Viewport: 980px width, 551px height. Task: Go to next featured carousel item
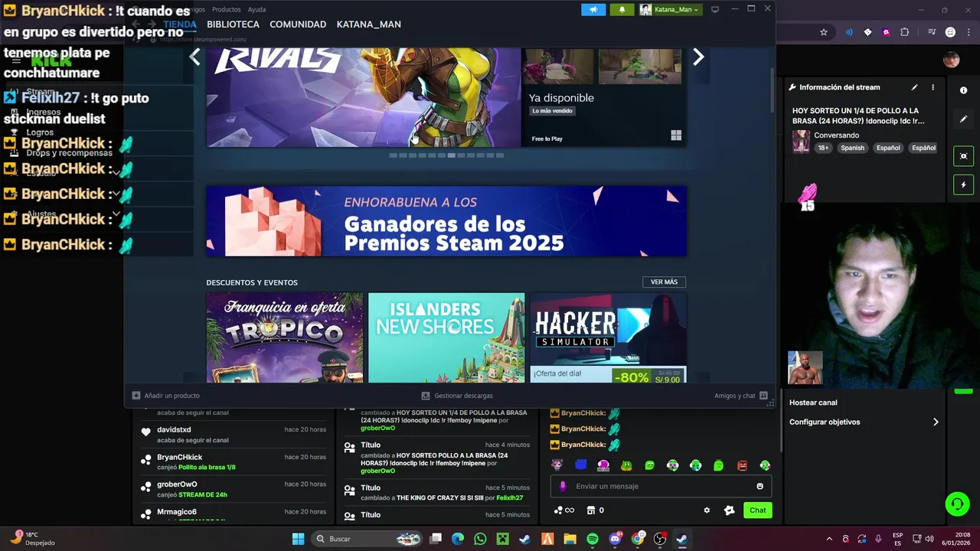(698, 57)
